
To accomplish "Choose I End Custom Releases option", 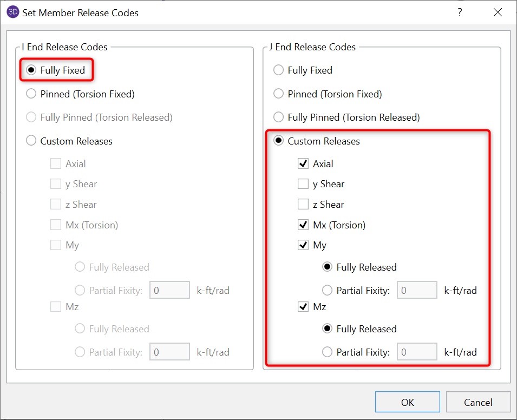I will click(31, 141).
